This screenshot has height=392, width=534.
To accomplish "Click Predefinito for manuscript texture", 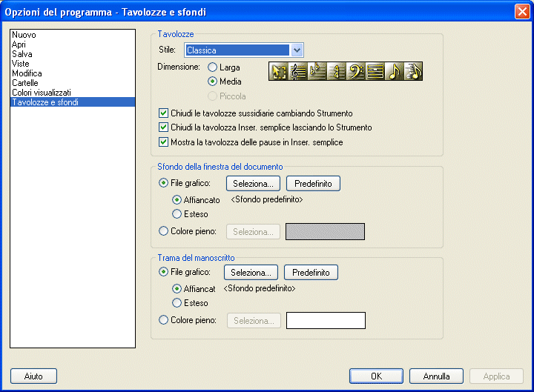I will tap(311, 273).
